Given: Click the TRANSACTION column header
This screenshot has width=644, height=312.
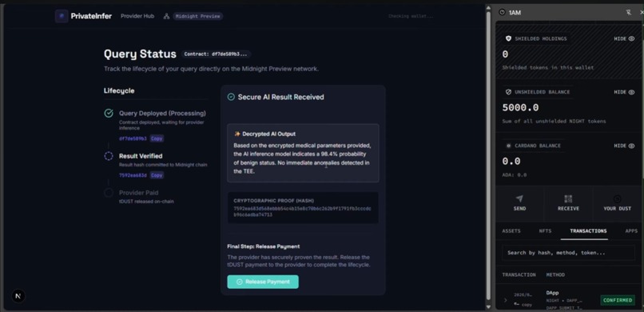Looking at the screenshot, I should pos(519,274).
